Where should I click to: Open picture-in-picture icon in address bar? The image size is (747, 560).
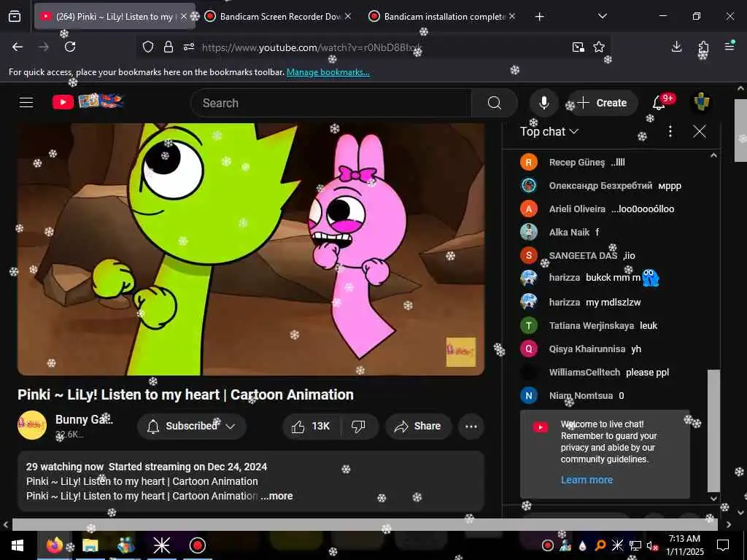(578, 47)
